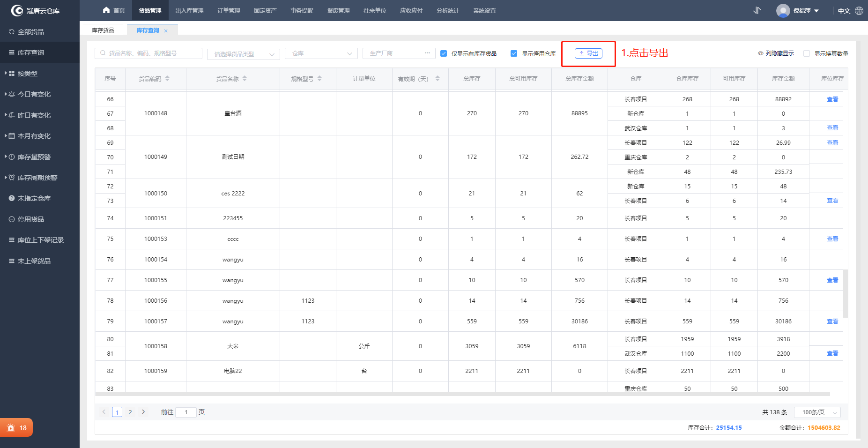
Task: Open 货品管理 menu
Action: pos(150,10)
